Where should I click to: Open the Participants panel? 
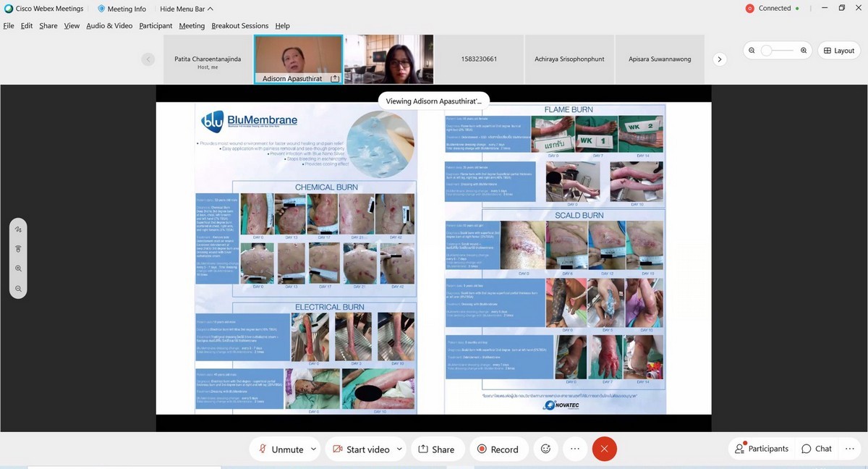coord(761,449)
